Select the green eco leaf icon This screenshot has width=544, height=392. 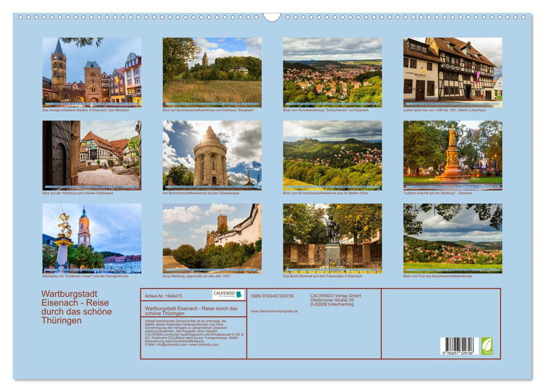tap(487, 346)
